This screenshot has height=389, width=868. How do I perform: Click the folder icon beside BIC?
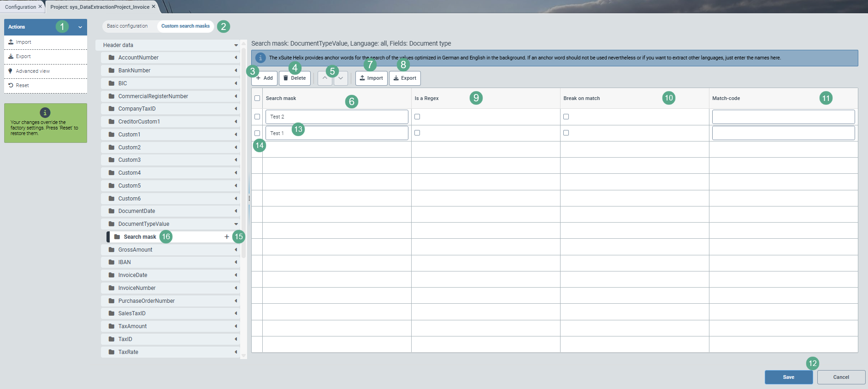(x=112, y=83)
